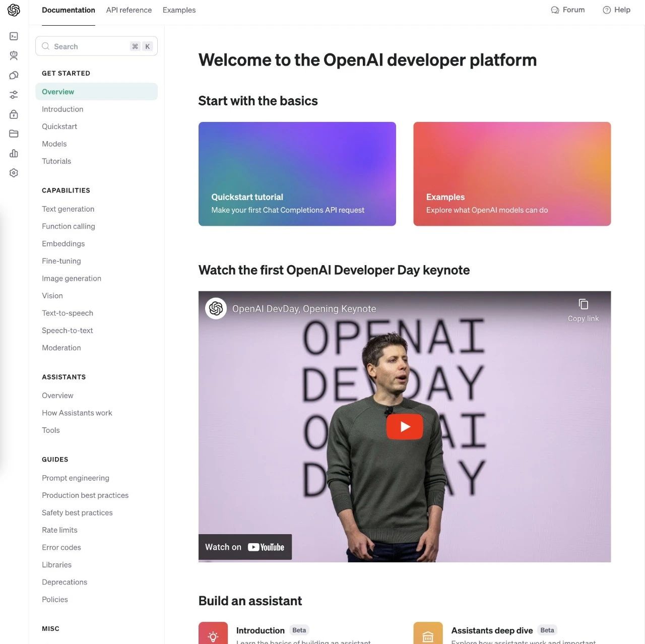Click the lightbulb Introduction assistant icon

[x=213, y=633]
